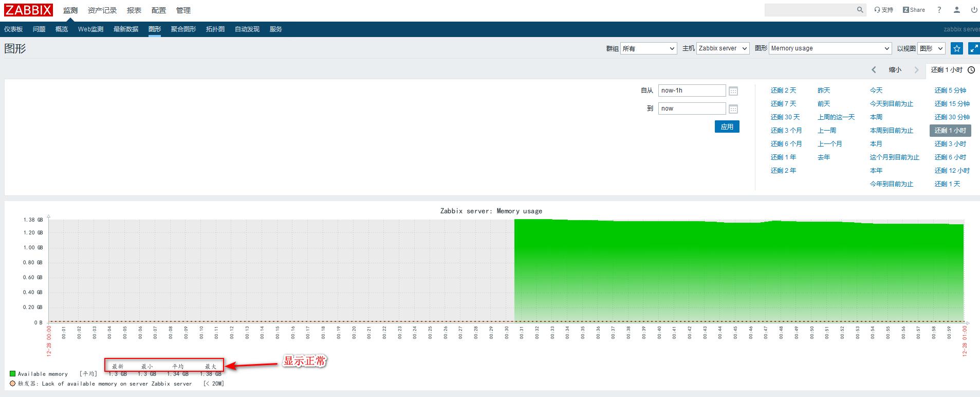Open the user profile icon
The width and height of the screenshot is (980, 397).
pos(957,10)
